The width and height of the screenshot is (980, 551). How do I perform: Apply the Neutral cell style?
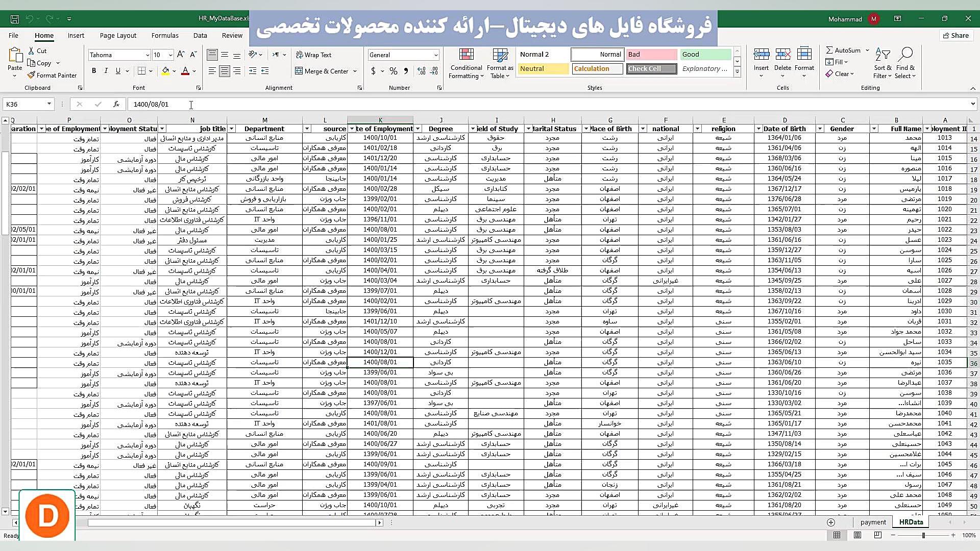tap(543, 69)
